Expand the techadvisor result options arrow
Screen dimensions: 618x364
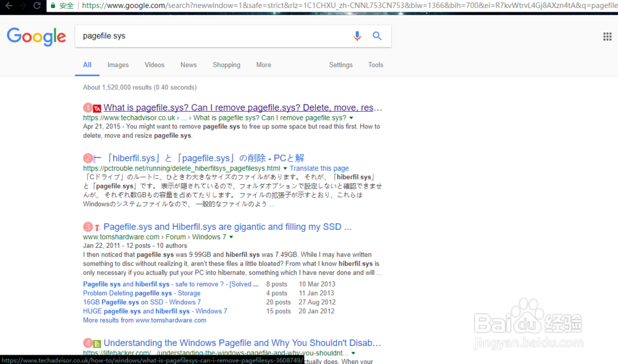(351, 118)
